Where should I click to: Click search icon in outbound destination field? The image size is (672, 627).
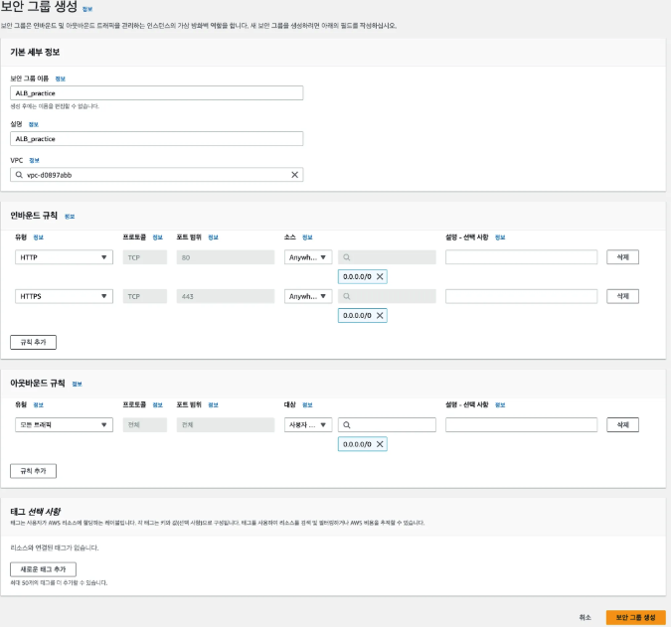347,425
